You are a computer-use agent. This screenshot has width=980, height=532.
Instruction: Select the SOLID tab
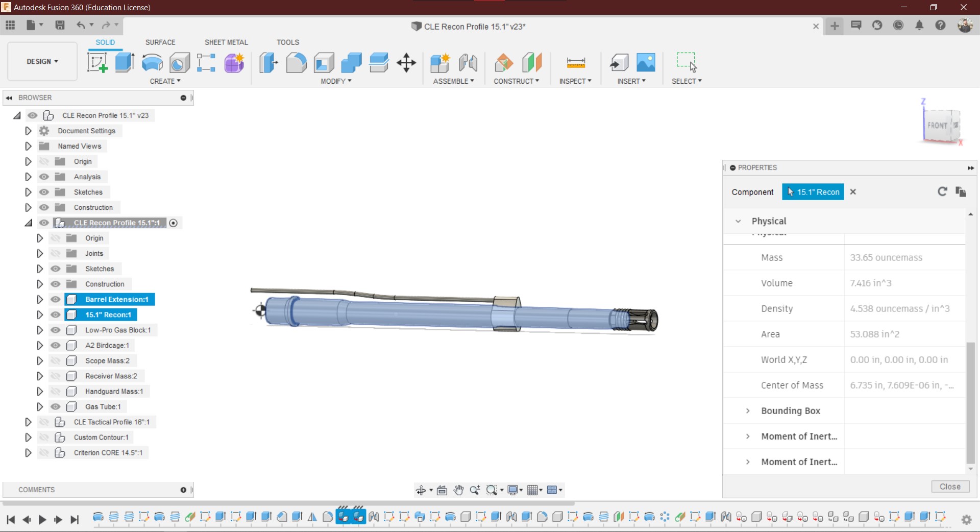105,42
